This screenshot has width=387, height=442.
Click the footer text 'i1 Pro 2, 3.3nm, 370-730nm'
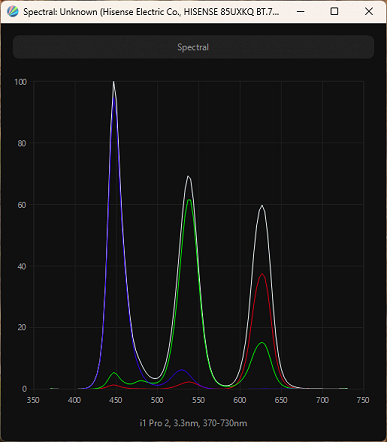click(193, 423)
